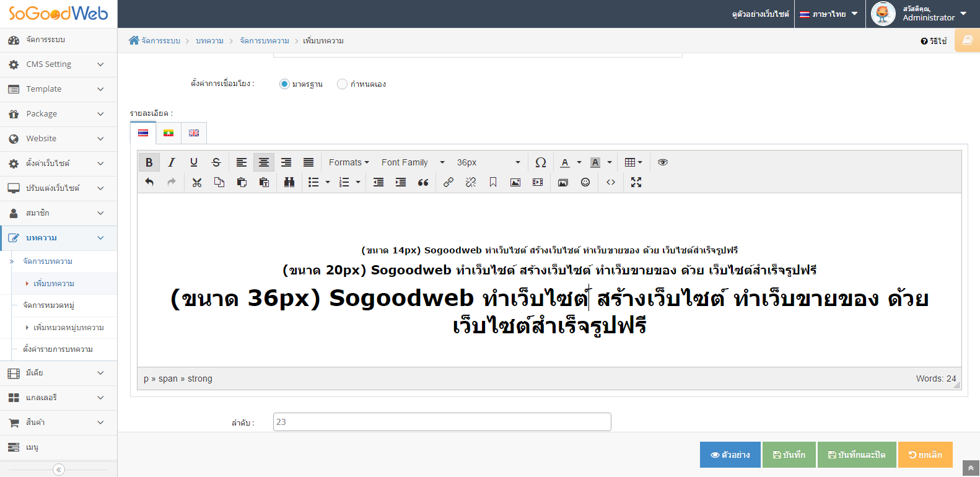Expand CMS Setting sidebar menu
The width and height of the screenshot is (980, 477).
pyautogui.click(x=58, y=64)
